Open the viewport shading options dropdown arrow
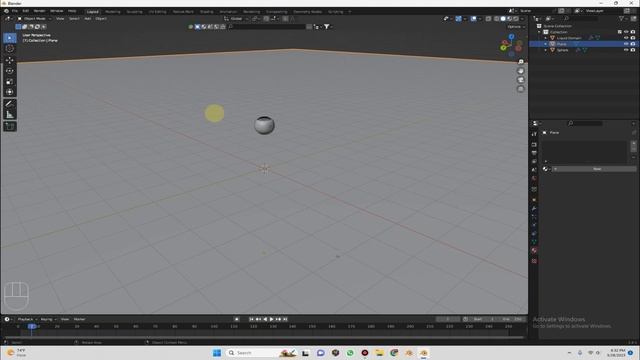 (522, 19)
